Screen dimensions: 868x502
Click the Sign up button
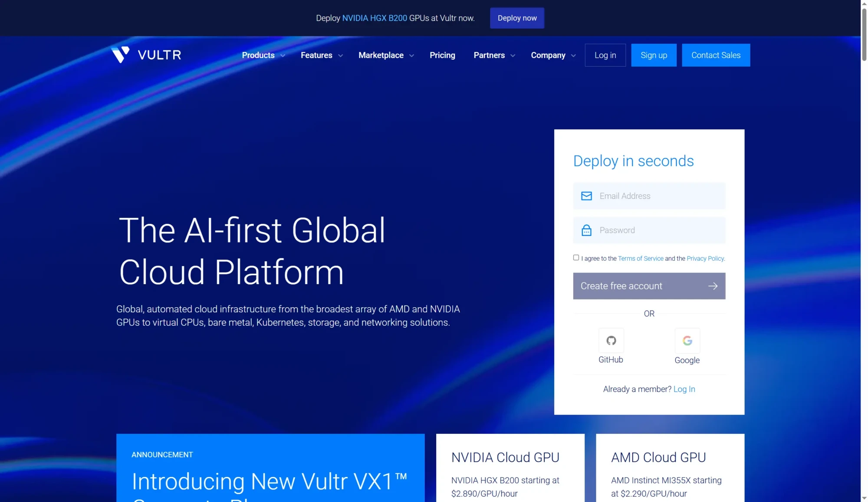click(654, 55)
